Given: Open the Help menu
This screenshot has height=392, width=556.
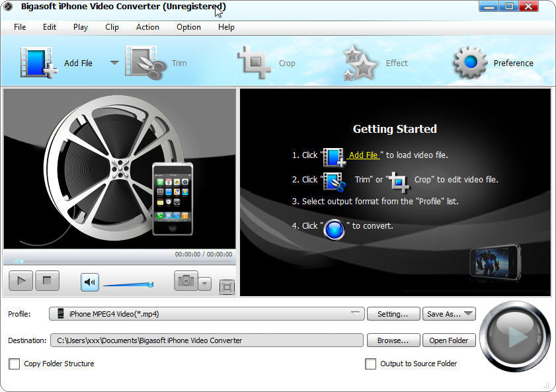Looking at the screenshot, I should click(x=226, y=27).
